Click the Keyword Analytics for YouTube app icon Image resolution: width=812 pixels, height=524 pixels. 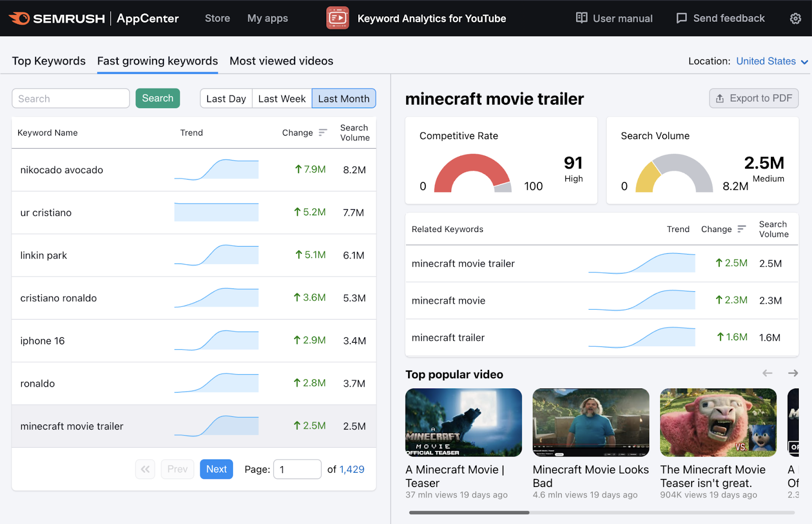(x=337, y=18)
